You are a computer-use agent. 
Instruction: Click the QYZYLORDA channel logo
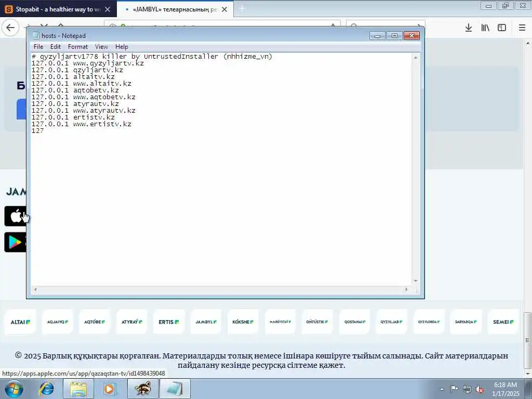pos(429,322)
